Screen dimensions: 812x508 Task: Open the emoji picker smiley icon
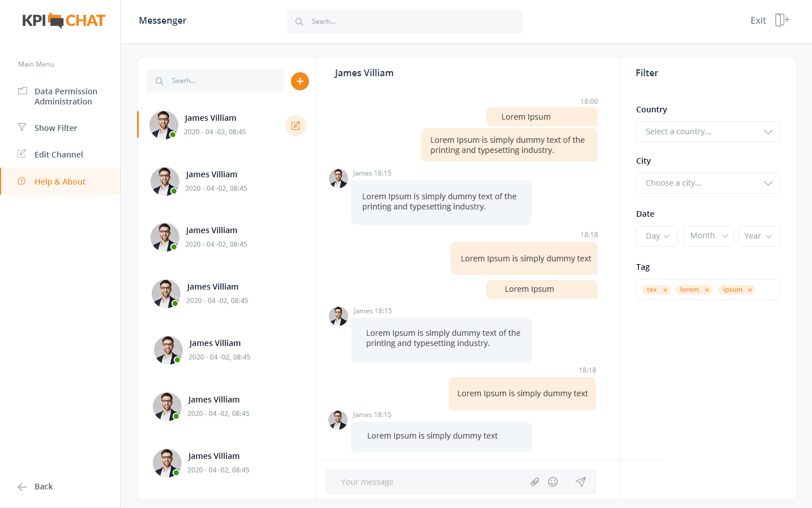click(553, 481)
